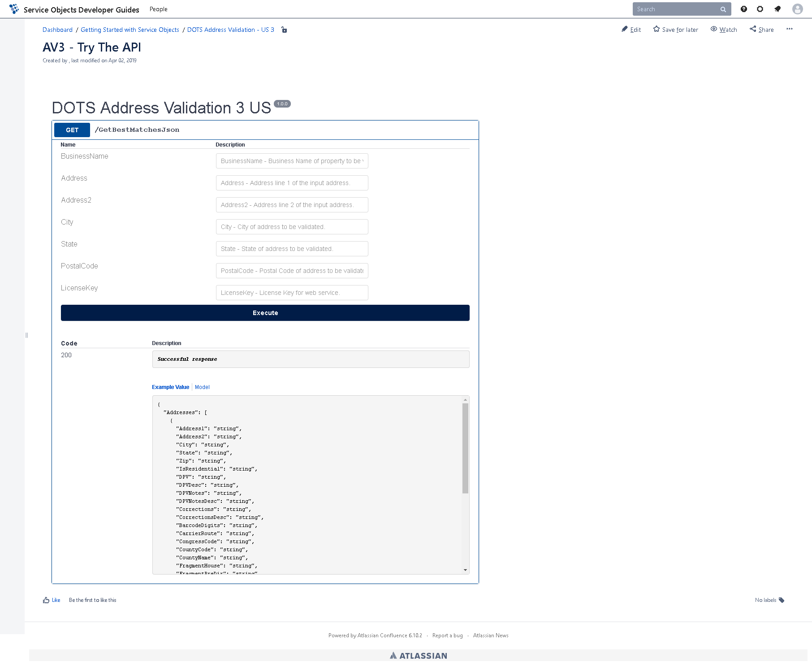Click the 1.0.0 version badge
Viewport: 812px width, 670px height.
tap(282, 104)
